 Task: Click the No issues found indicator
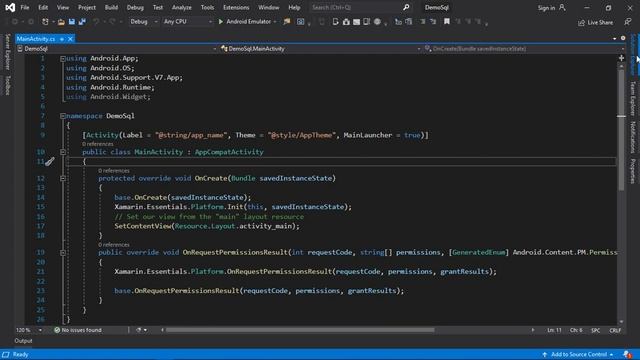(78, 330)
